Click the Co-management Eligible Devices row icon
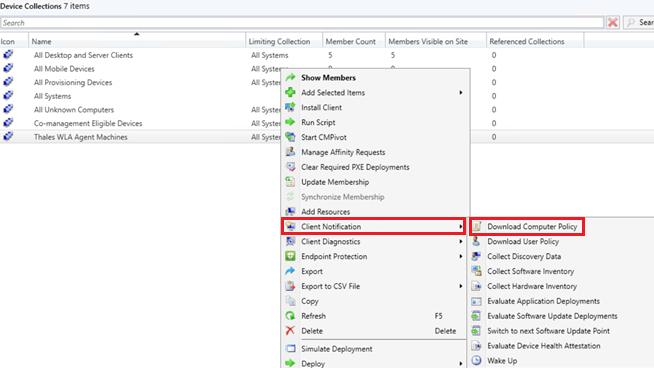Image resolution: width=654 pixels, height=368 pixels. pyautogui.click(x=8, y=123)
